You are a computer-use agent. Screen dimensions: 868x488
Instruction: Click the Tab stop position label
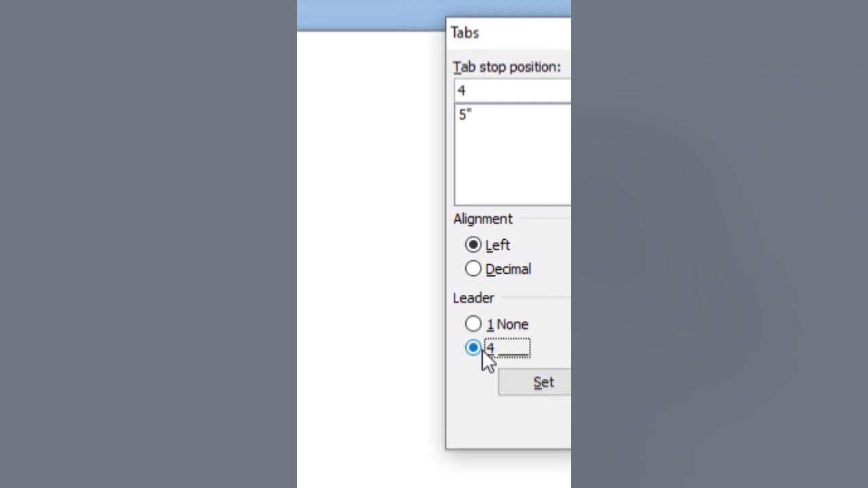[507, 67]
